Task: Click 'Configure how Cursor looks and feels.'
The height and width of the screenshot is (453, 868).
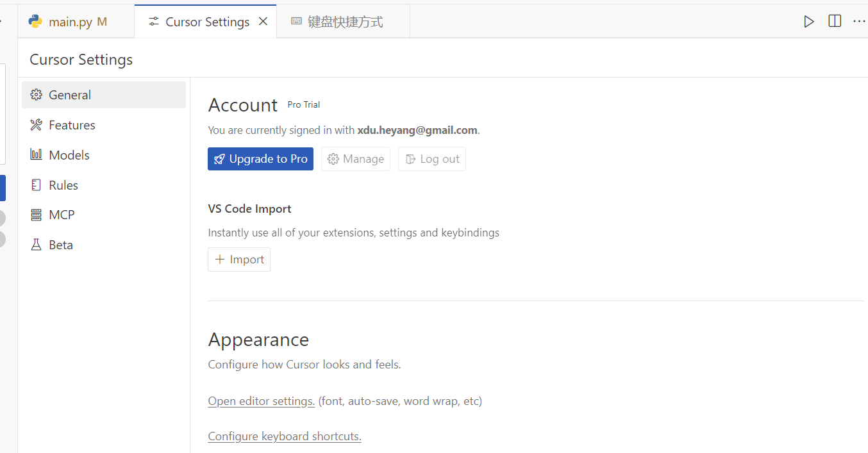Action: pyautogui.click(x=305, y=365)
